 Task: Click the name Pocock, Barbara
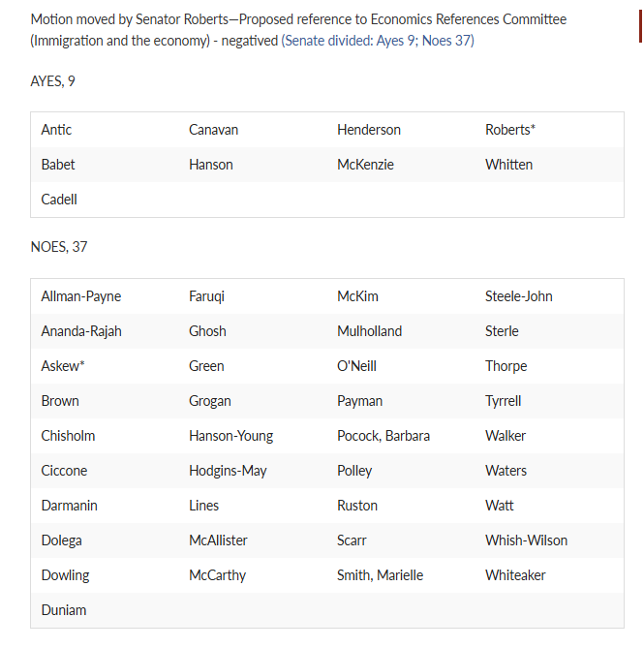pyautogui.click(x=383, y=436)
